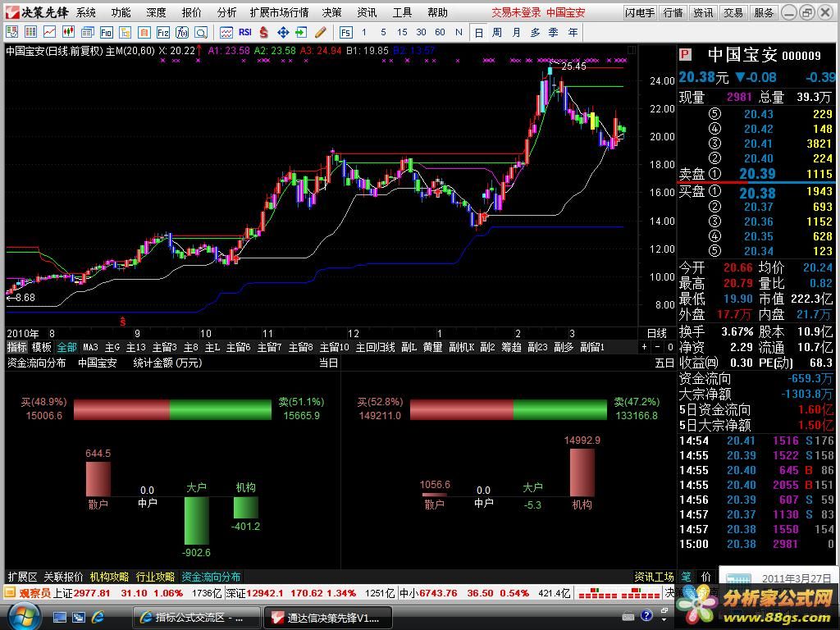Click the plus zoom button beside indicator tabs
Viewport: 840px width, 630px height.
coord(645,347)
